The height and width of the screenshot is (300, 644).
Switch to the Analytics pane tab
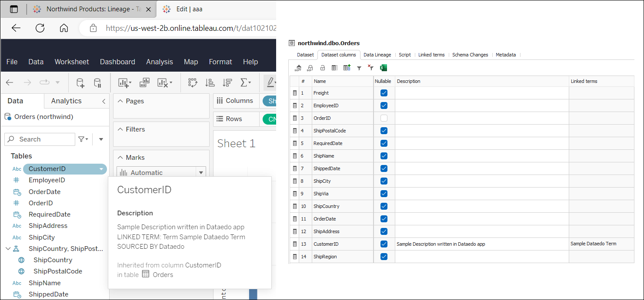(x=66, y=101)
